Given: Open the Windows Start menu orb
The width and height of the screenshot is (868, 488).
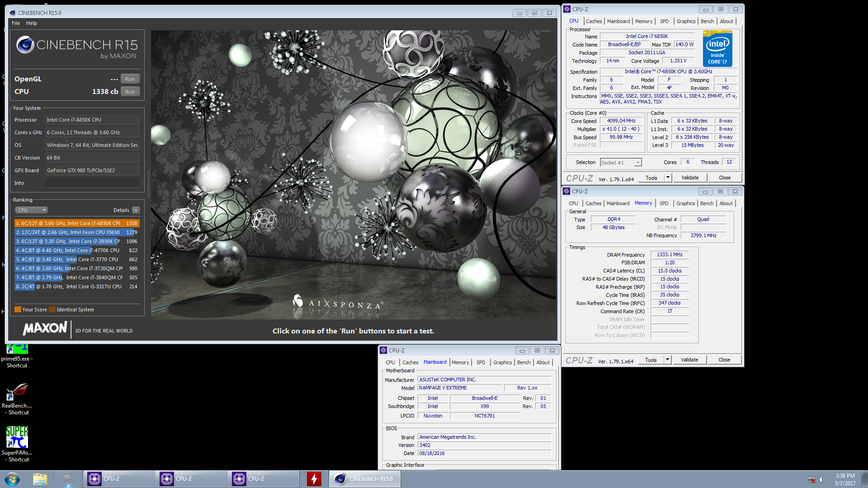Looking at the screenshot, I should [x=12, y=479].
